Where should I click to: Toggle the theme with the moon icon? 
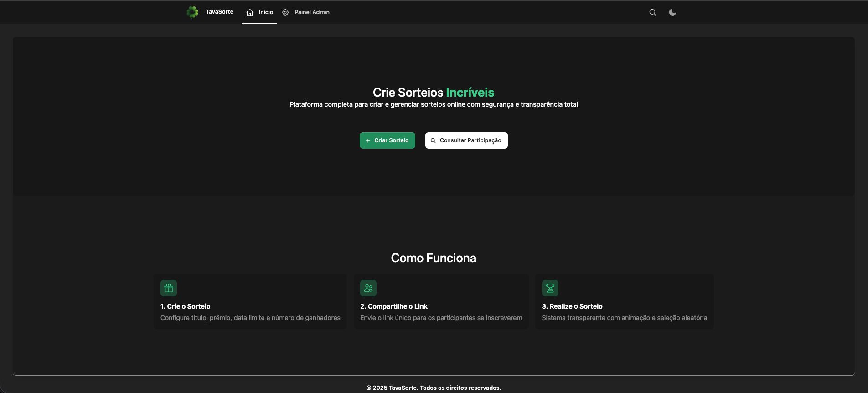tap(672, 12)
